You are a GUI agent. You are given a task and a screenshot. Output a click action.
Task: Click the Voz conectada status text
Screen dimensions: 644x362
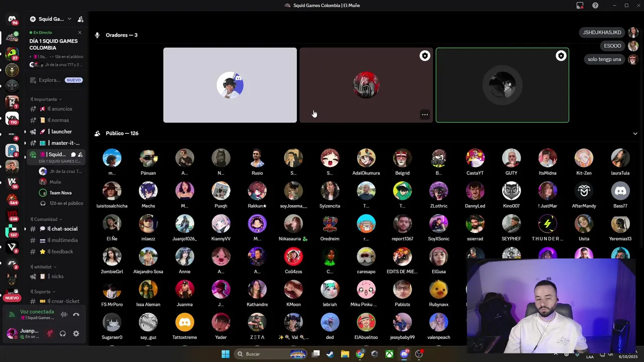pyautogui.click(x=37, y=312)
